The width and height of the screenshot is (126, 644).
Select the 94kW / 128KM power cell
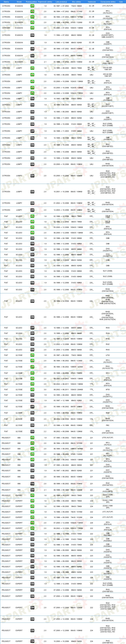76,431
